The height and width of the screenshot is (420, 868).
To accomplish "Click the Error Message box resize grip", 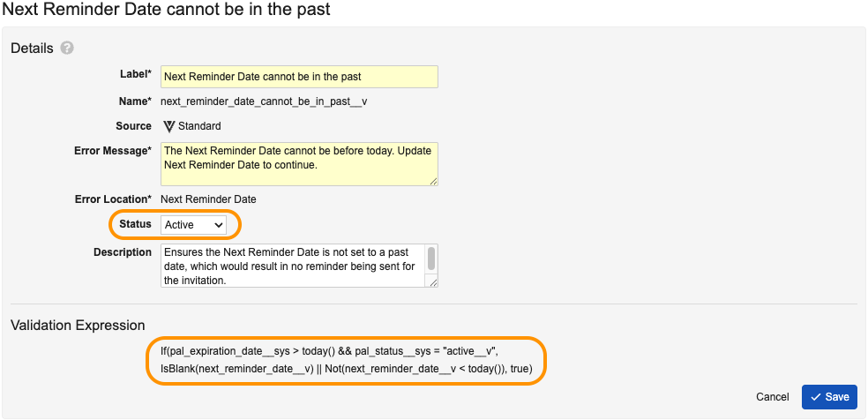I will point(433,181).
